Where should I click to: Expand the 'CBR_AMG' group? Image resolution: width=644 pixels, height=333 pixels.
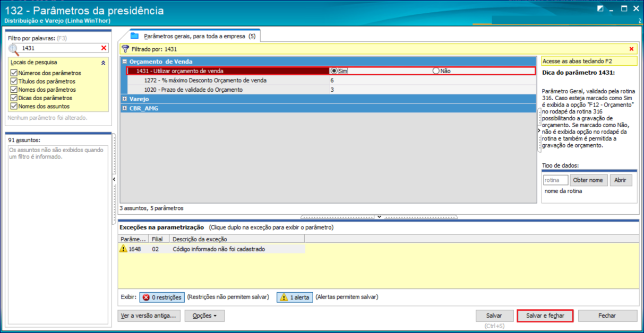coord(124,108)
